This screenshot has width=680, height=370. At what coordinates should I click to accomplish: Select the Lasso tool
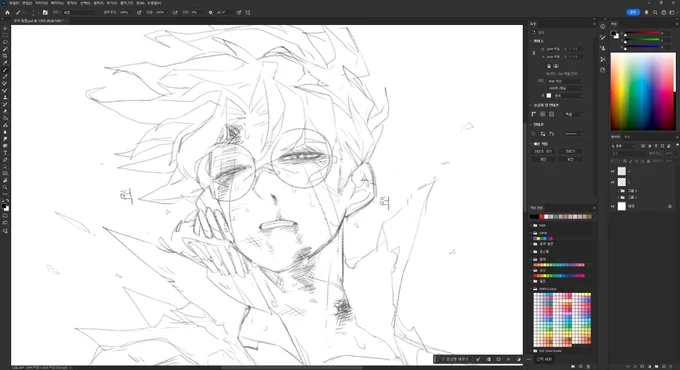5,42
